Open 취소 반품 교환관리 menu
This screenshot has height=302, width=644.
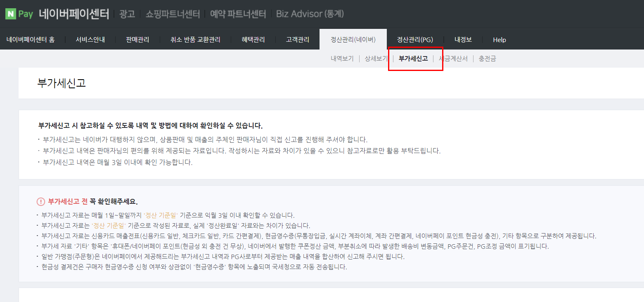coord(195,40)
